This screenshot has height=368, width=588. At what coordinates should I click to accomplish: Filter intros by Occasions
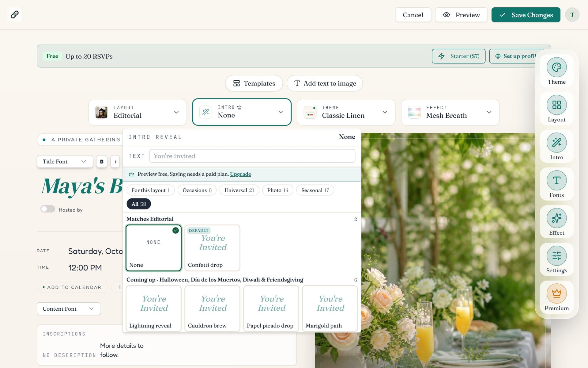(197, 190)
